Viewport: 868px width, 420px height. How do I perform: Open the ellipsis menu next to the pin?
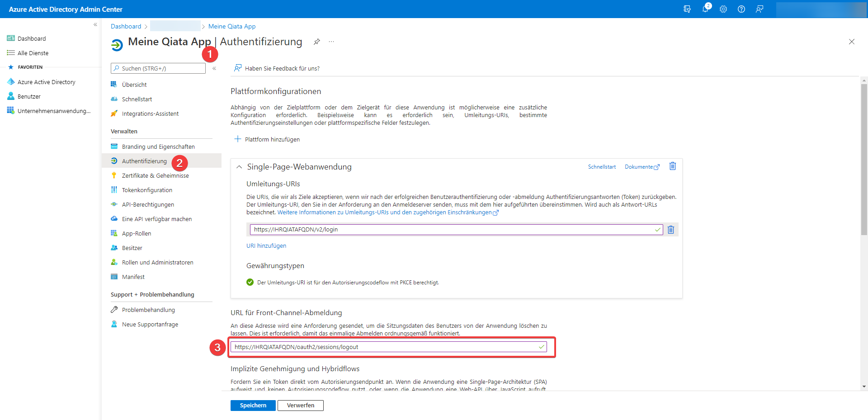click(331, 42)
